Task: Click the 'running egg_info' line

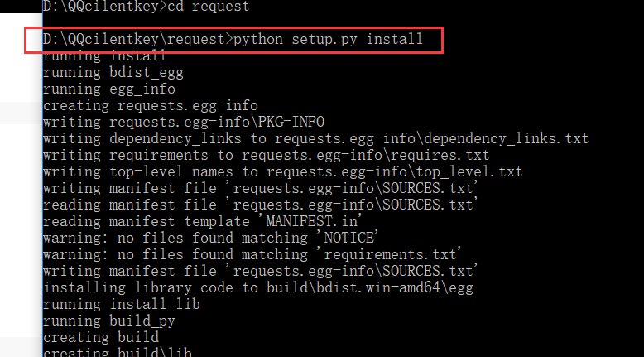Action: point(109,89)
